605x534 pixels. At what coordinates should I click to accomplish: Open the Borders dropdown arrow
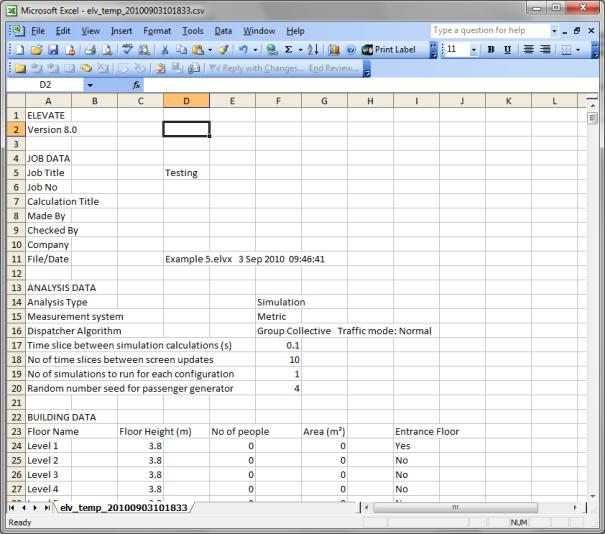[581, 49]
